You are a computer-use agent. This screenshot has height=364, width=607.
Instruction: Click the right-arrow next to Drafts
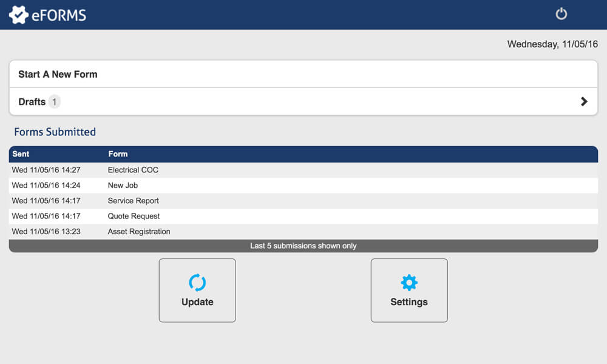click(x=584, y=101)
